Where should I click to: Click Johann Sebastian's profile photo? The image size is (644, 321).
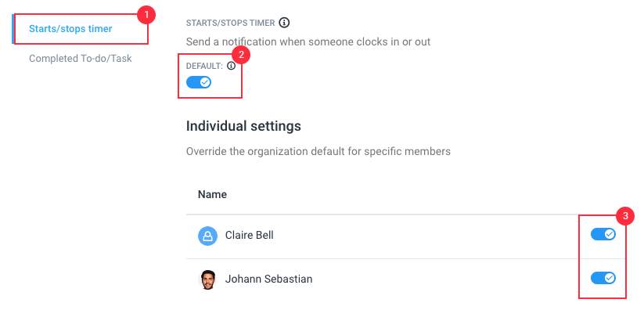click(x=208, y=280)
